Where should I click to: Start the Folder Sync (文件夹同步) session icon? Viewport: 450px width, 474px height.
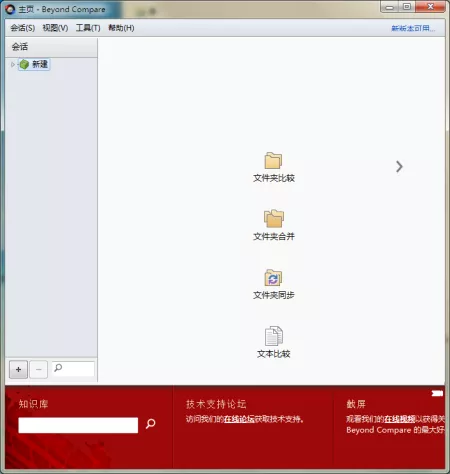point(273,278)
